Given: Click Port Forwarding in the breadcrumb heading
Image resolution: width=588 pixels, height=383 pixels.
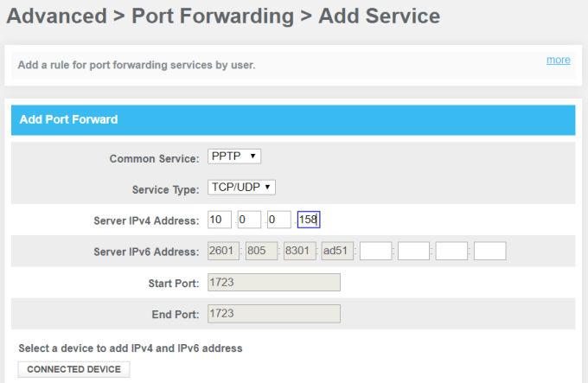Looking at the screenshot, I should click(x=213, y=16).
